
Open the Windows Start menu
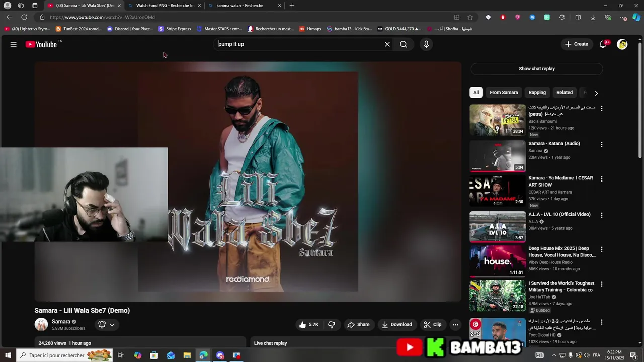(8, 355)
